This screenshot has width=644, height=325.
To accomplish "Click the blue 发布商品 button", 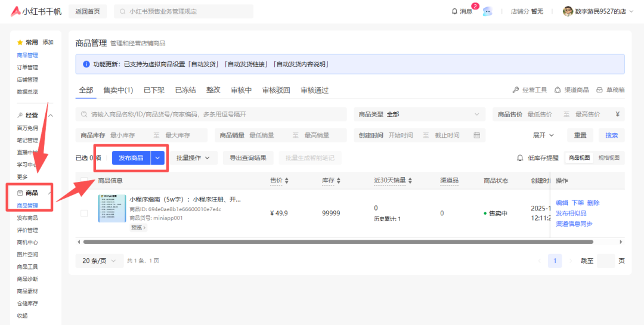I will coord(131,158).
